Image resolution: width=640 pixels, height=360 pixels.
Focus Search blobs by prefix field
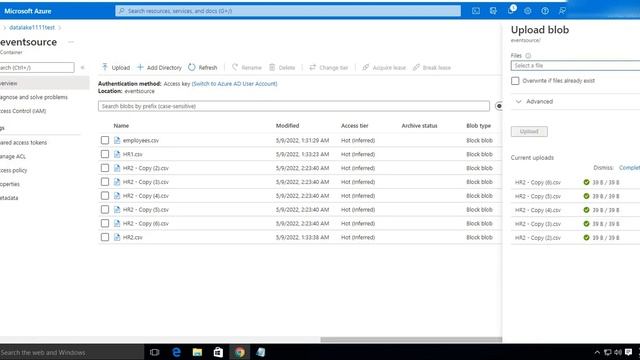coord(293,106)
